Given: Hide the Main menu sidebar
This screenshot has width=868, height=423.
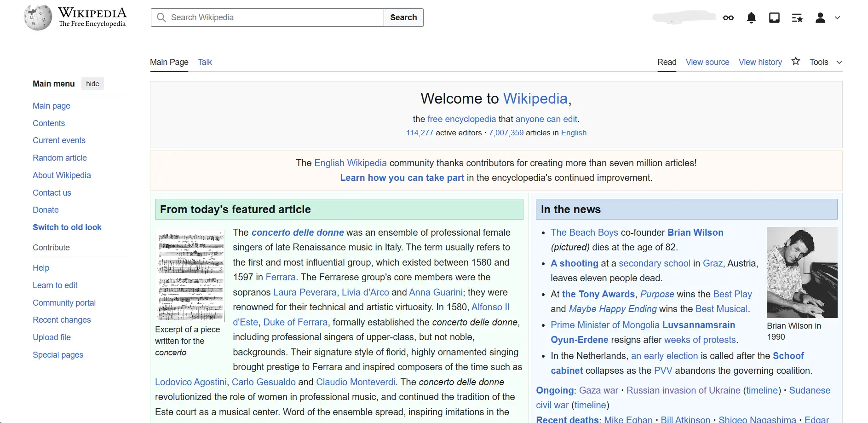Looking at the screenshot, I should pyautogui.click(x=92, y=84).
